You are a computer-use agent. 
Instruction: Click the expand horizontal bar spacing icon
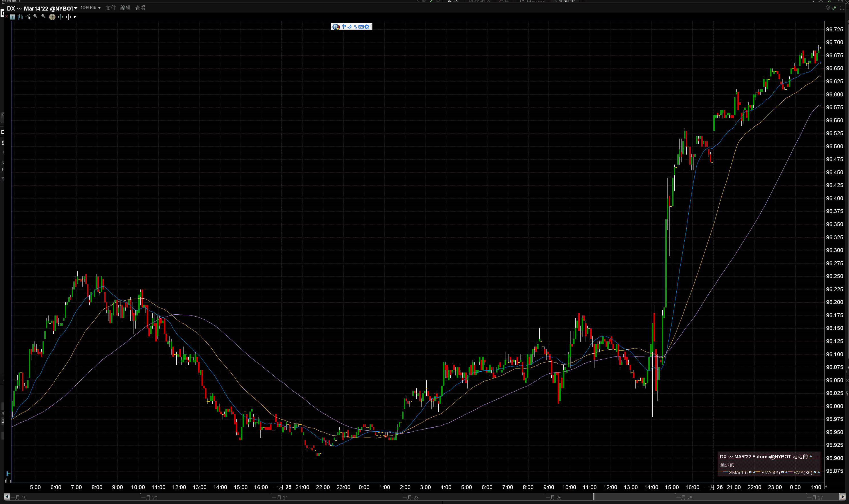pos(61,17)
